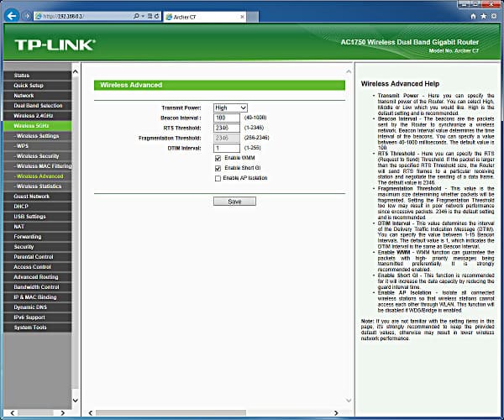Open Quick Setup in the sidebar
This screenshot has width=504, height=420.
coord(37,86)
